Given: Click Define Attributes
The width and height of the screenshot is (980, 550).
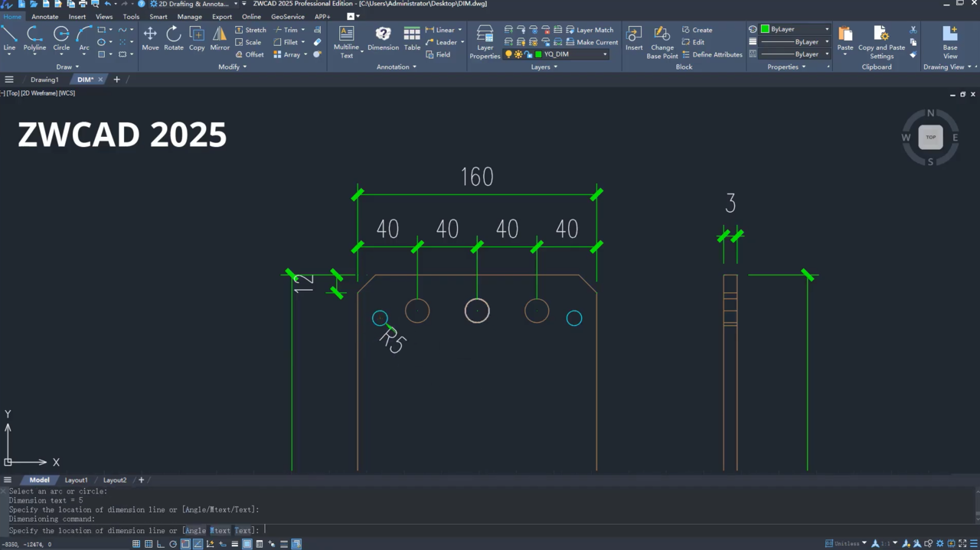Looking at the screenshot, I should pyautogui.click(x=712, y=54).
